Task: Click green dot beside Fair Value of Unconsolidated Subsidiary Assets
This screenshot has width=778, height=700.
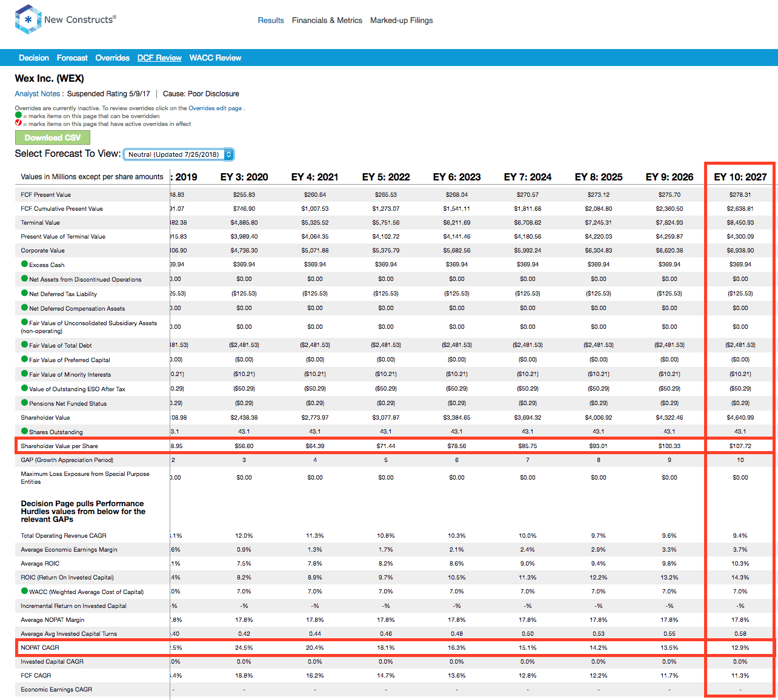Action: coord(25,322)
